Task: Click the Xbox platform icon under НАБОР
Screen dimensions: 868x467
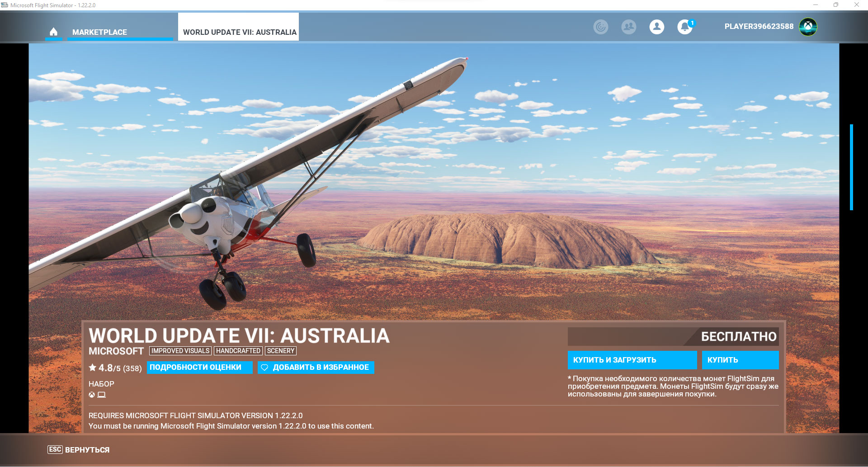Action: 92,395
